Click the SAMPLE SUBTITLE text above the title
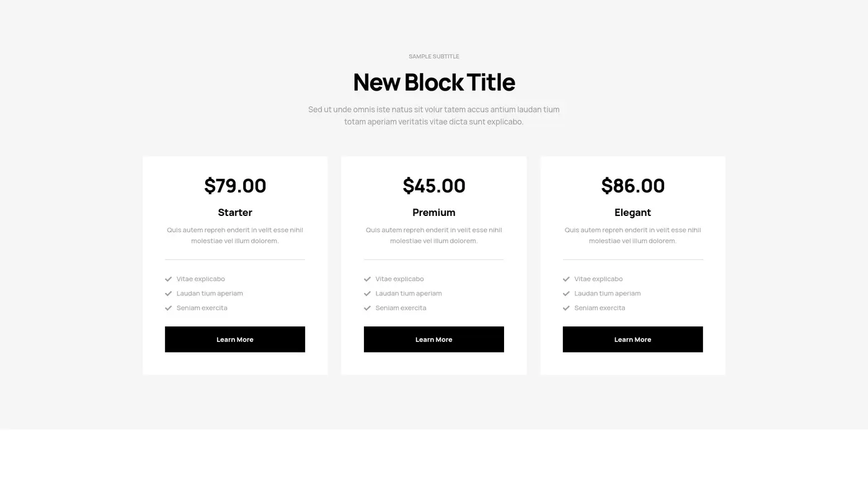This screenshot has height=489, width=868. (x=434, y=56)
